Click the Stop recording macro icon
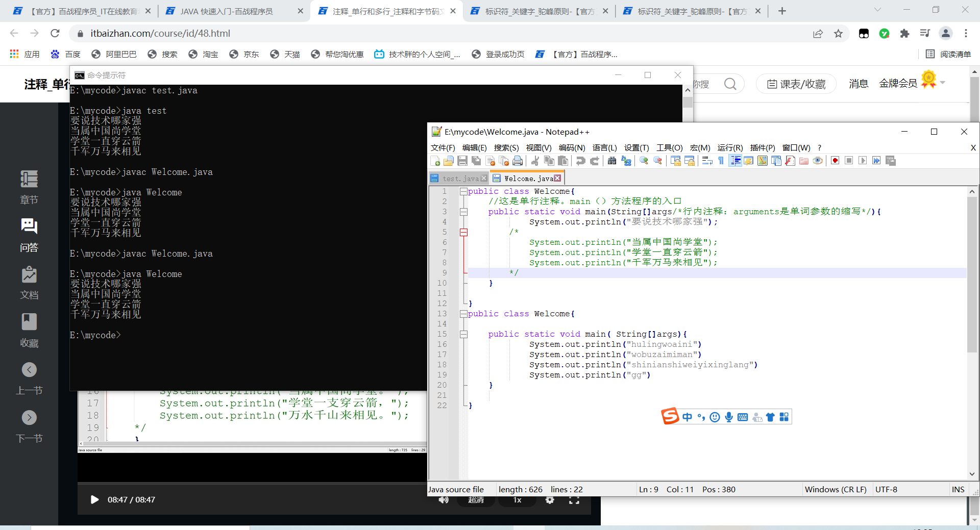 [x=849, y=161]
